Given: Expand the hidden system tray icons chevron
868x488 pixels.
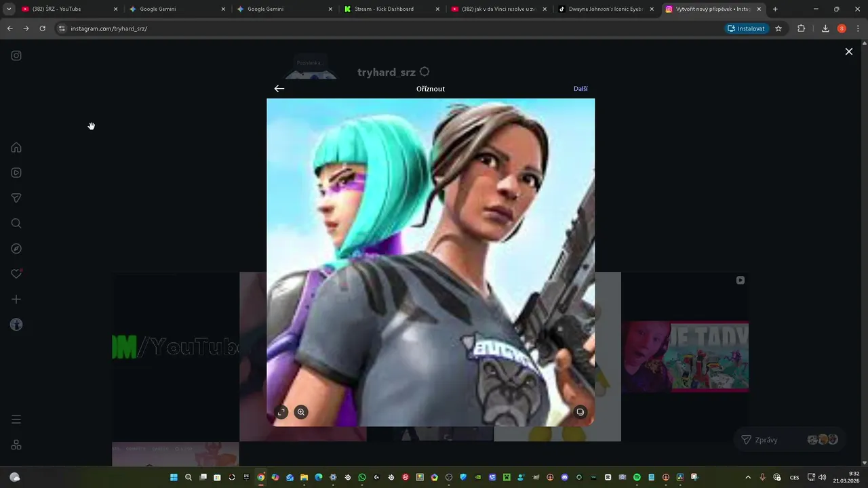Looking at the screenshot, I should pos(748,477).
